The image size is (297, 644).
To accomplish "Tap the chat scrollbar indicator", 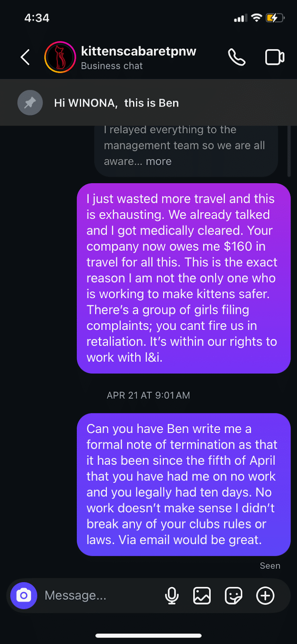I will click(289, 151).
